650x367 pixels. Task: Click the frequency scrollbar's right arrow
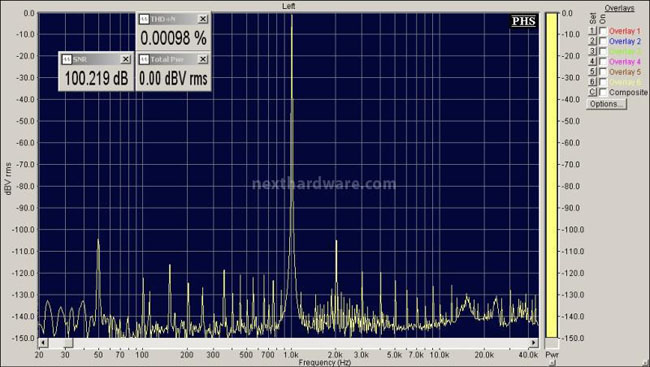click(x=534, y=343)
